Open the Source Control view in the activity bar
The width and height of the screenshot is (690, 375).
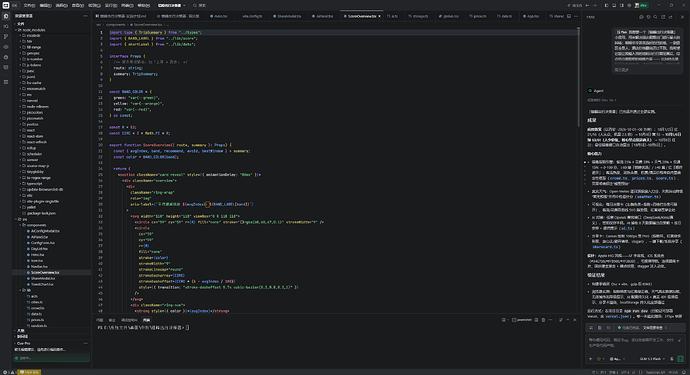pos(6,37)
